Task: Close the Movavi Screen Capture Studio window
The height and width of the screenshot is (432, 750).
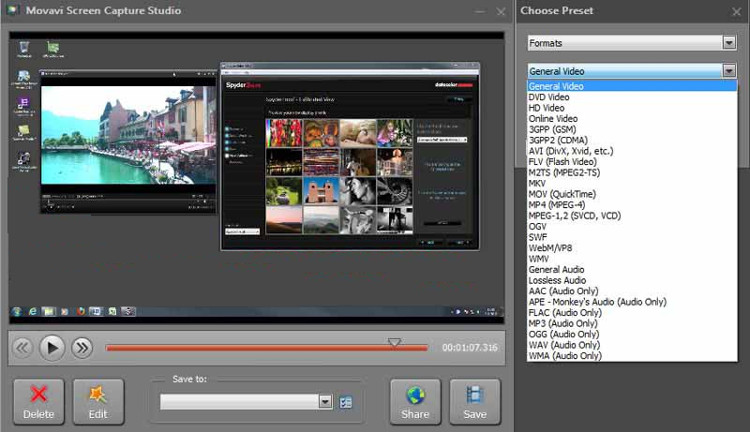Action: (x=500, y=11)
